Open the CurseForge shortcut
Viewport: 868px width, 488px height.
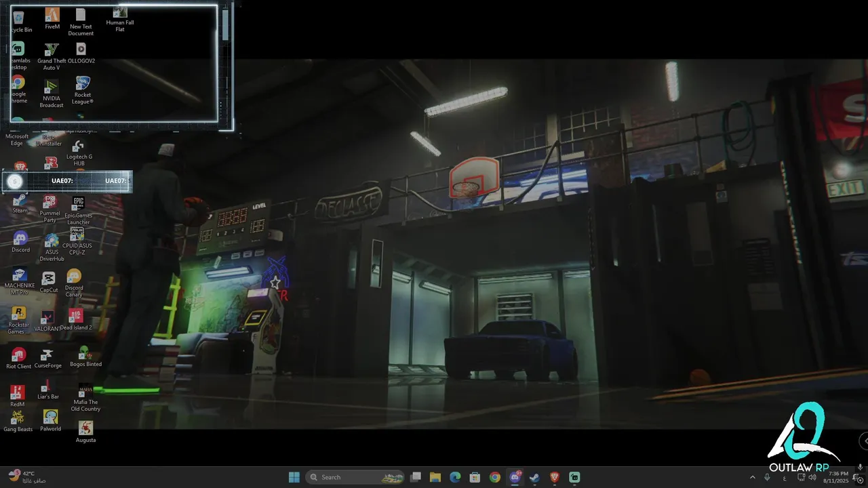tap(47, 359)
